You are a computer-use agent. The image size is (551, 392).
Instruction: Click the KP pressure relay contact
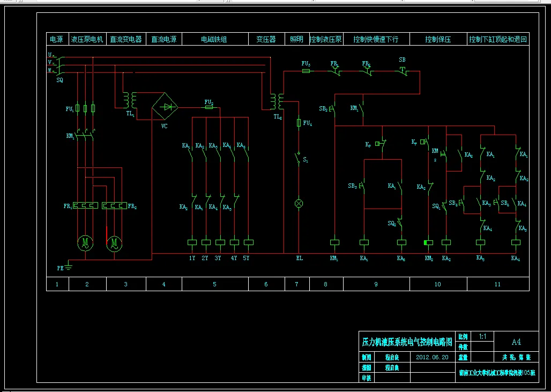[x=381, y=143]
